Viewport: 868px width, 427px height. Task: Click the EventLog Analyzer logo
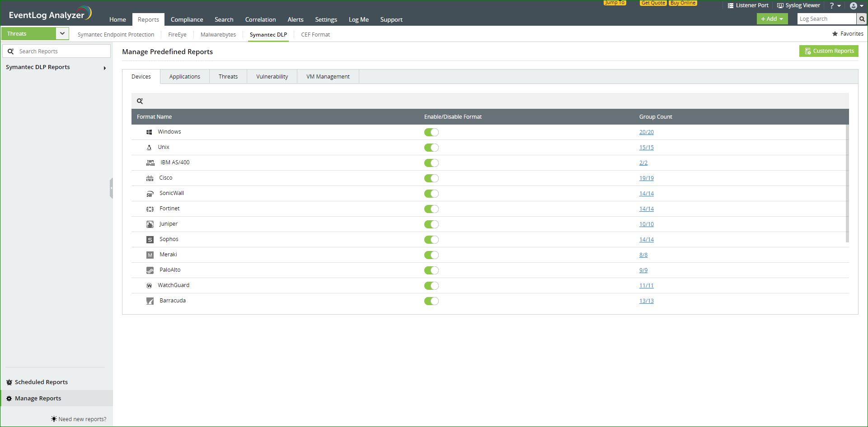click(x=50, y=14)
